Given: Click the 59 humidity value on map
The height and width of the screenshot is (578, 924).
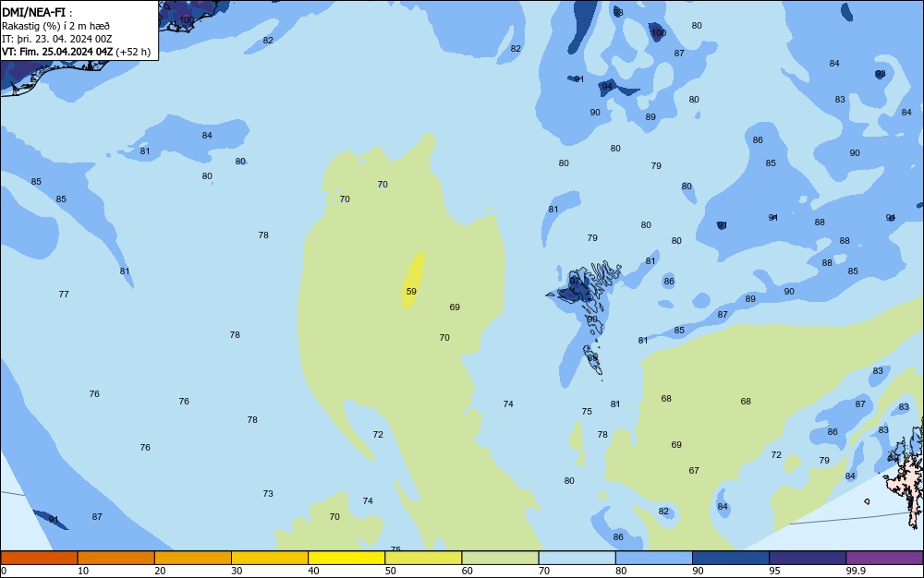Looking at the screenshot, I should [411, 292].
